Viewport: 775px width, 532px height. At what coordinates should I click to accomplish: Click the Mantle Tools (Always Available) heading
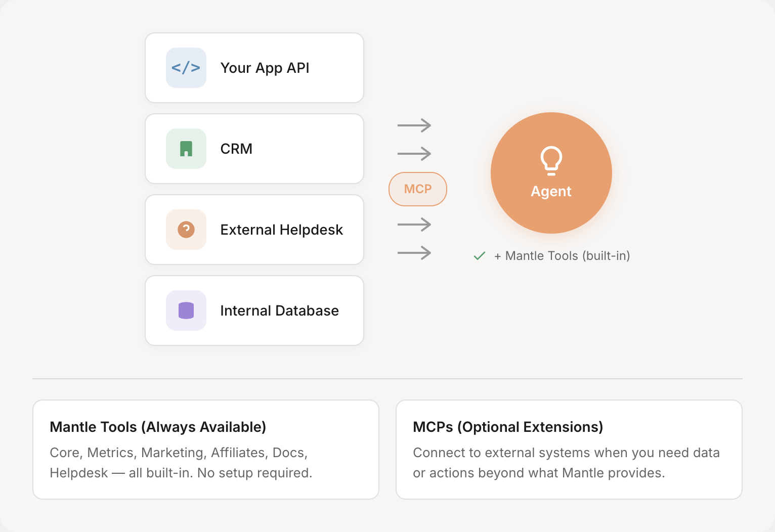[158, 427]
